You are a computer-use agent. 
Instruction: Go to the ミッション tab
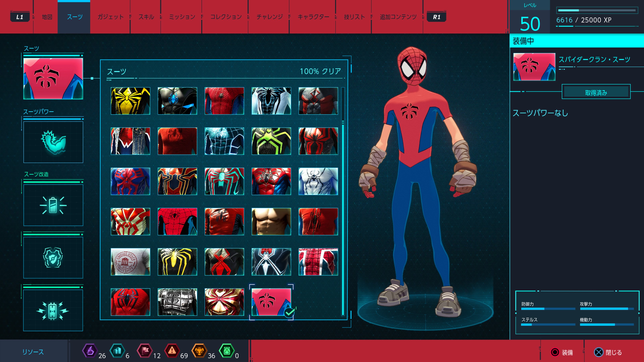182,17
